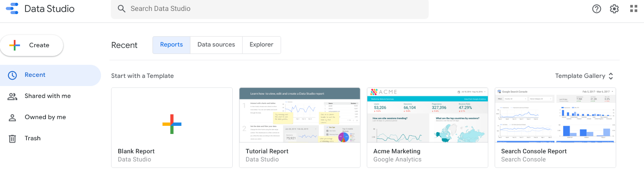Click the Start with a Template heading
The width and height of the screenshot is (644, 178).
click(142, 76)
